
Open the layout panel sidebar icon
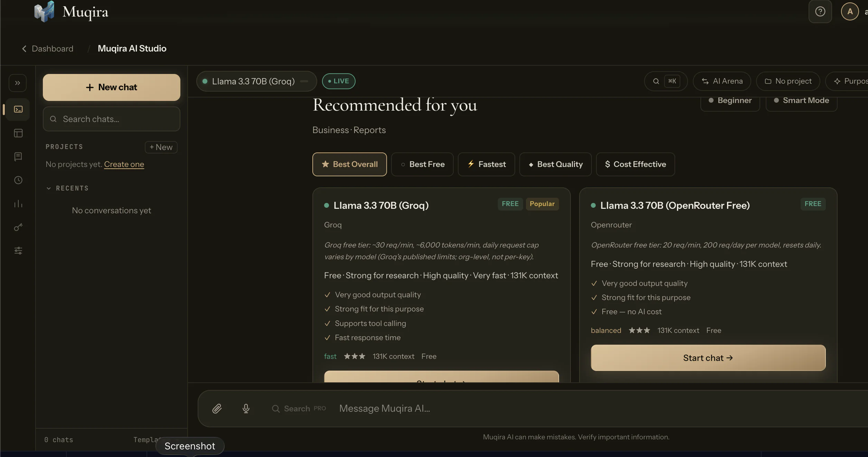coord(18,133)
